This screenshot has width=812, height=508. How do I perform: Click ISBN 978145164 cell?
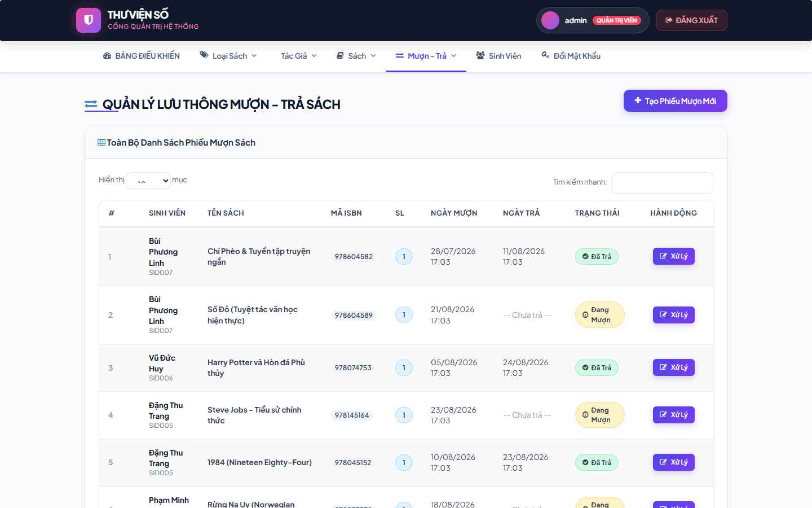tap(352, 415)
